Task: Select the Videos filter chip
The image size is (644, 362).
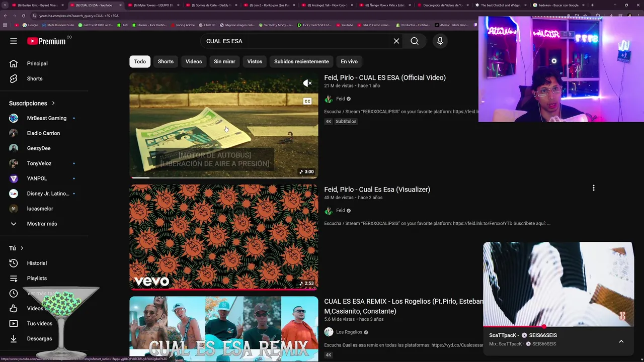Action: [194, 62]
